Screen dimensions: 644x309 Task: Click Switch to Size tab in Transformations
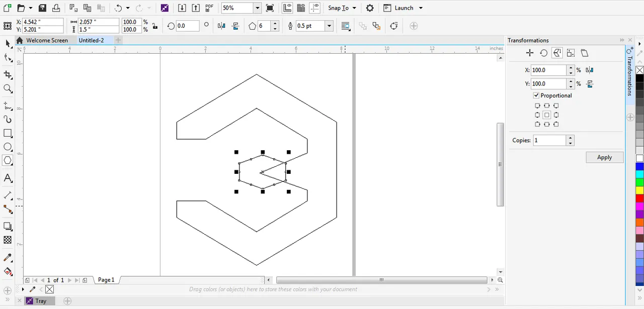click(x=571, y=53)
